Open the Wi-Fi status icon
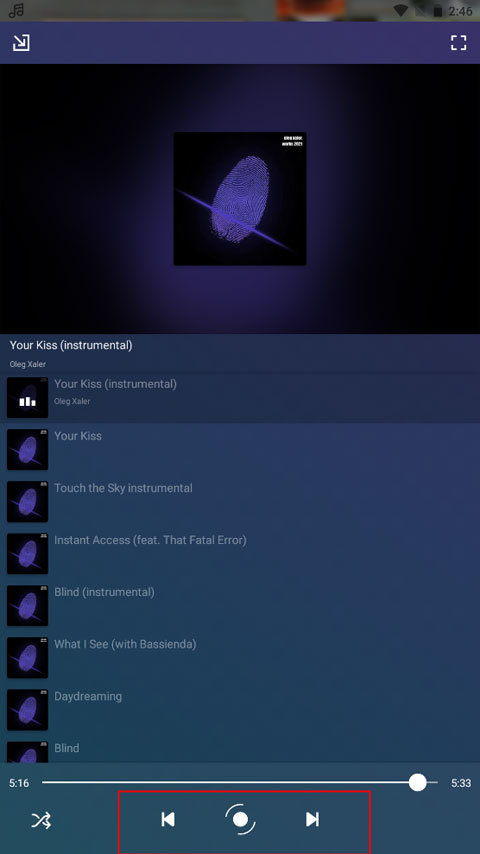 pyautogui.click(x=401, y=10)
